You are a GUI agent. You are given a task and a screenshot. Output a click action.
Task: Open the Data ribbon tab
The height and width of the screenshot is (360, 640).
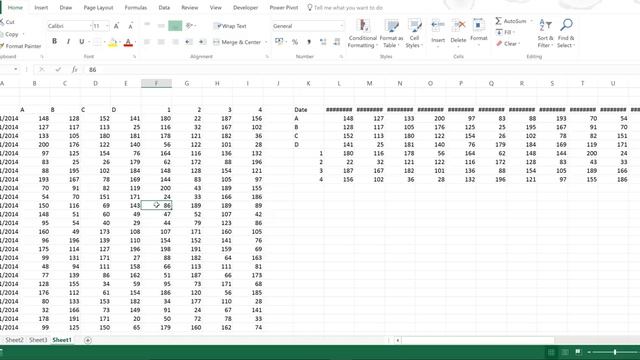point(164,7)
